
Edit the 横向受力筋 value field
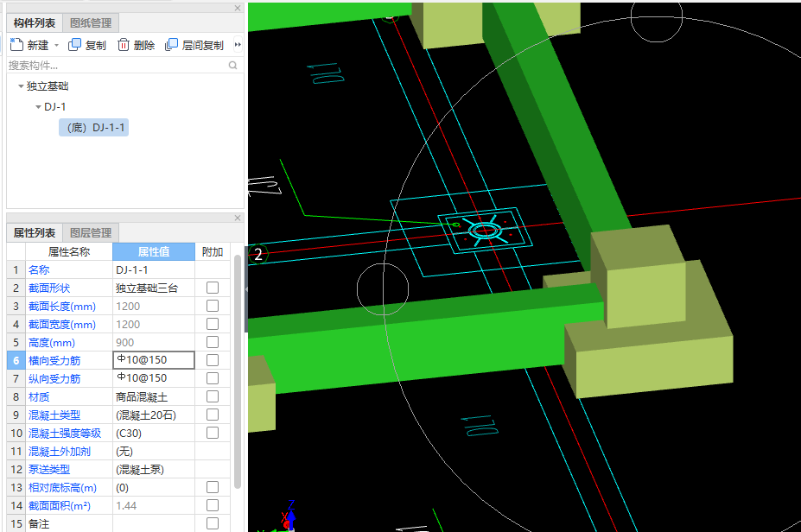coord(154,360)
